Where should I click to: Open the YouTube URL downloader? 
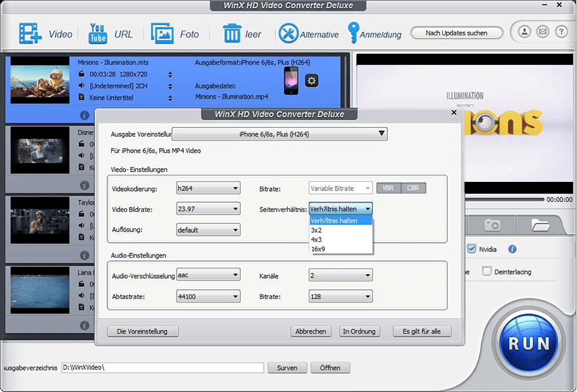[97, 34]
